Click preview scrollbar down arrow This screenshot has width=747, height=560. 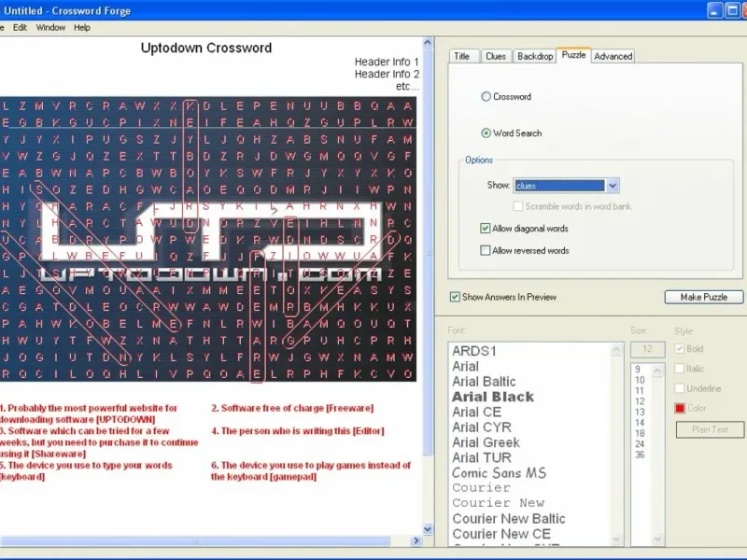(x=428, y=529)
